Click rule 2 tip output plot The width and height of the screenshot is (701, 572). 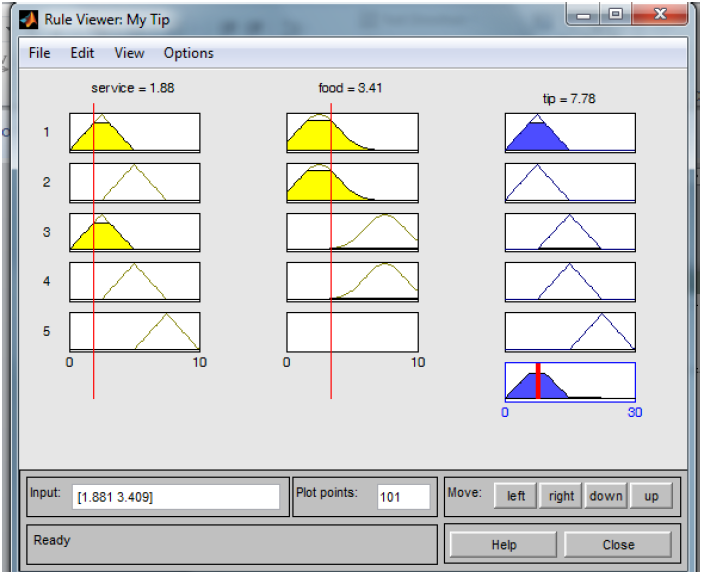pyautogui.click(x=570, y=183)
